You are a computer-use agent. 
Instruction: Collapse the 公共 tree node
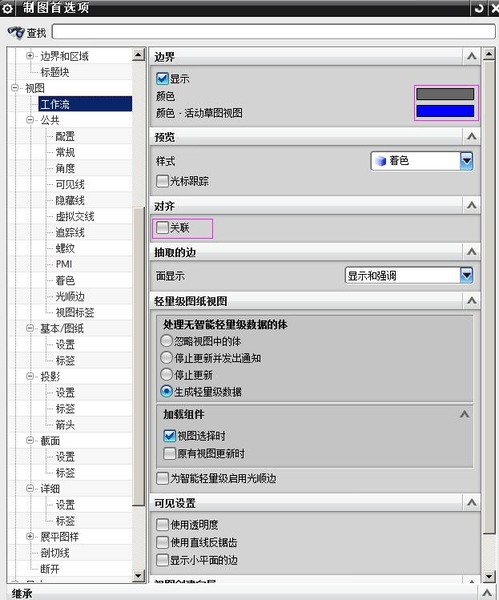click(x=30, y=120)
